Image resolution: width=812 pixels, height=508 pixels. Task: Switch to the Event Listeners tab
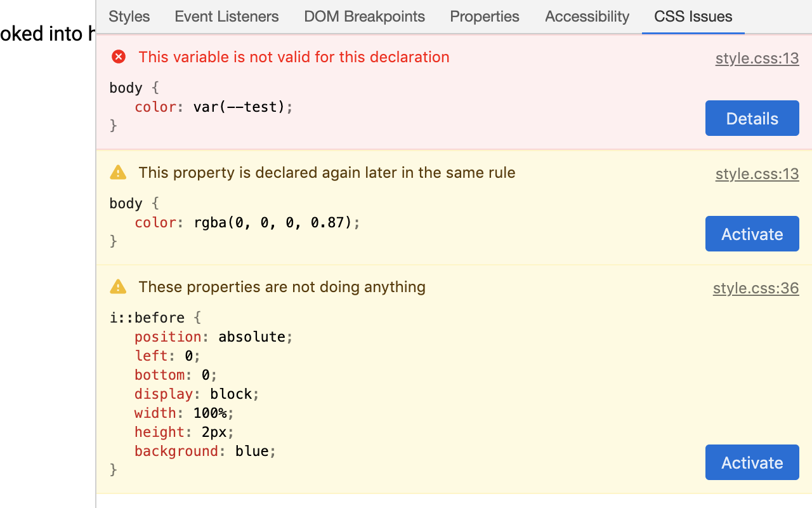click(x=226, y=17)
